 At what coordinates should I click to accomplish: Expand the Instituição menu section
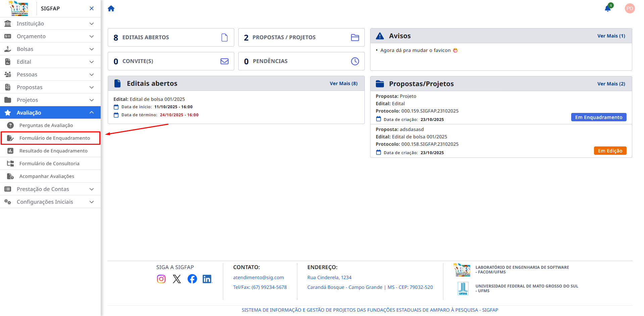point(50,23)
